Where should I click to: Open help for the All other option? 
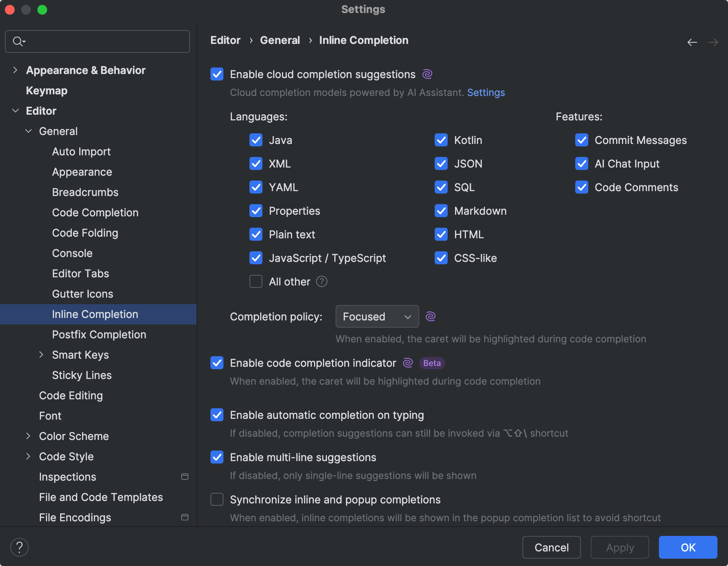coord(321,281)
